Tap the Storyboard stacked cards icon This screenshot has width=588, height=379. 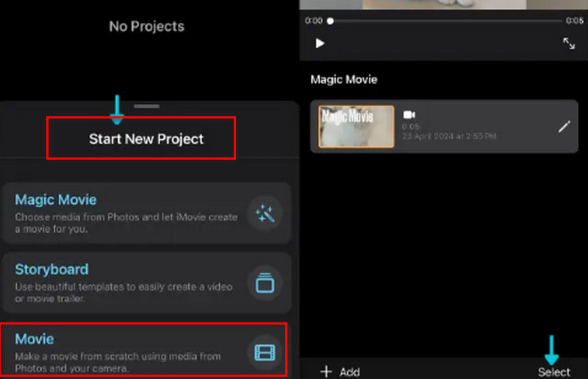click(x=265, y=283)
